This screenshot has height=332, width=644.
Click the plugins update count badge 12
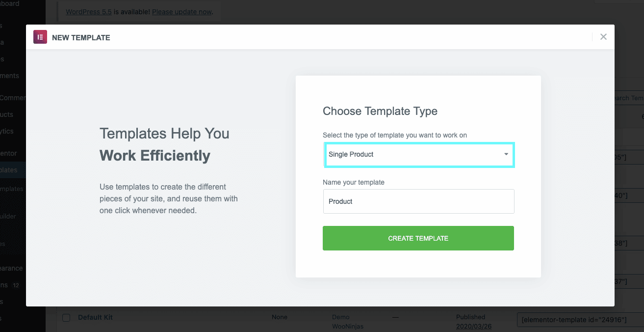click(16, 285)
